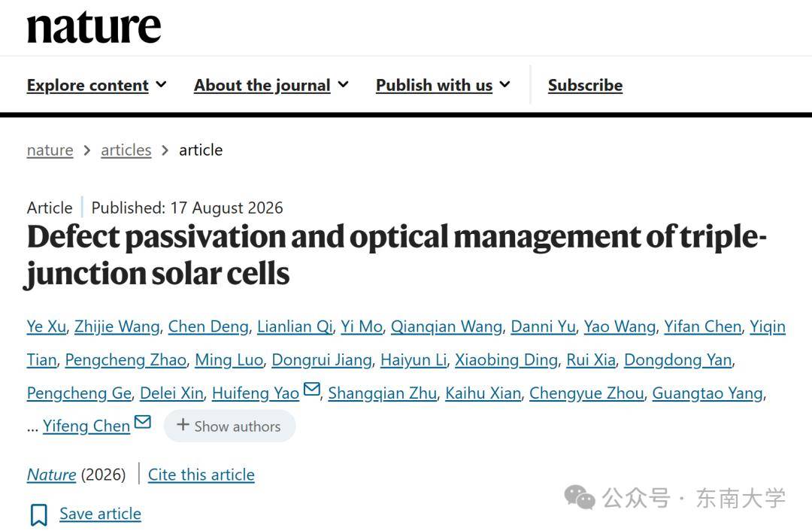
Task: Expand the Explore content chevron
Action: pos(161,84)
